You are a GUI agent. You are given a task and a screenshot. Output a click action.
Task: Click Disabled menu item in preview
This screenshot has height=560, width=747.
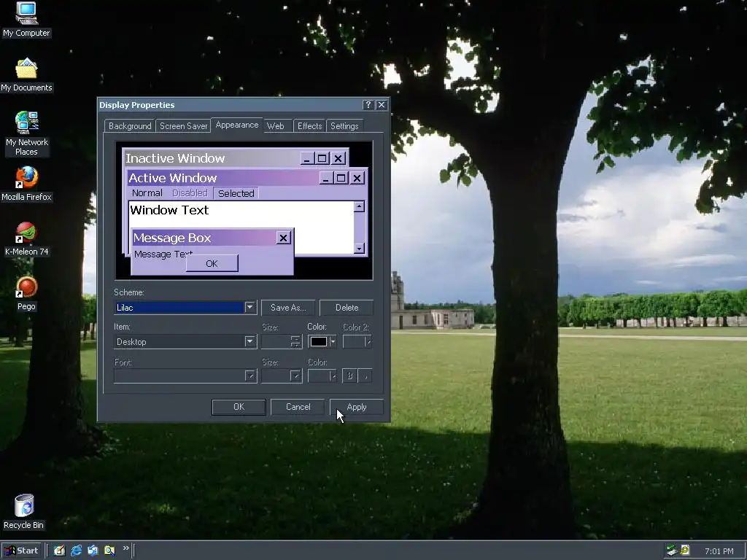pos(190,192)
